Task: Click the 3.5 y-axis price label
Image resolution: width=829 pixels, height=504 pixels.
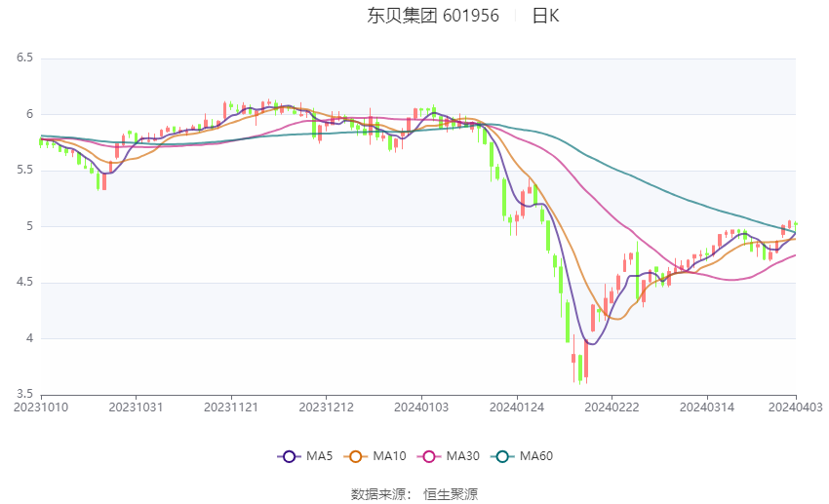Action: [24, 395]
